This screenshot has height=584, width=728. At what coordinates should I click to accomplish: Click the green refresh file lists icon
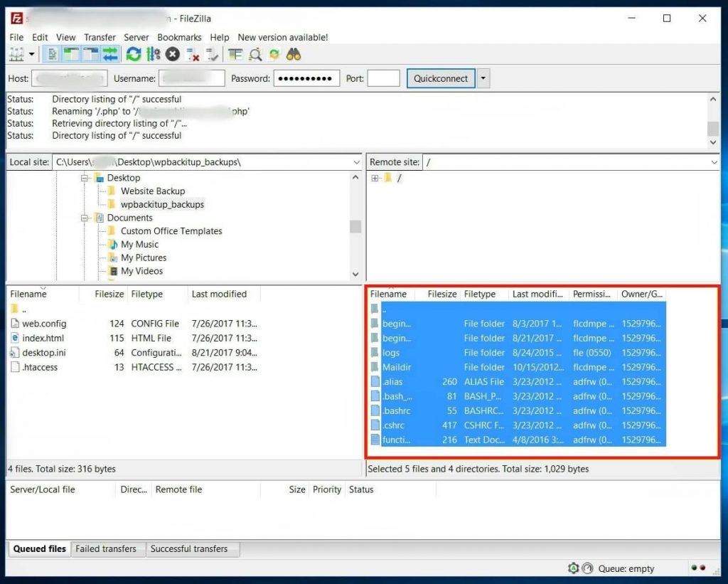pos(134,55)
